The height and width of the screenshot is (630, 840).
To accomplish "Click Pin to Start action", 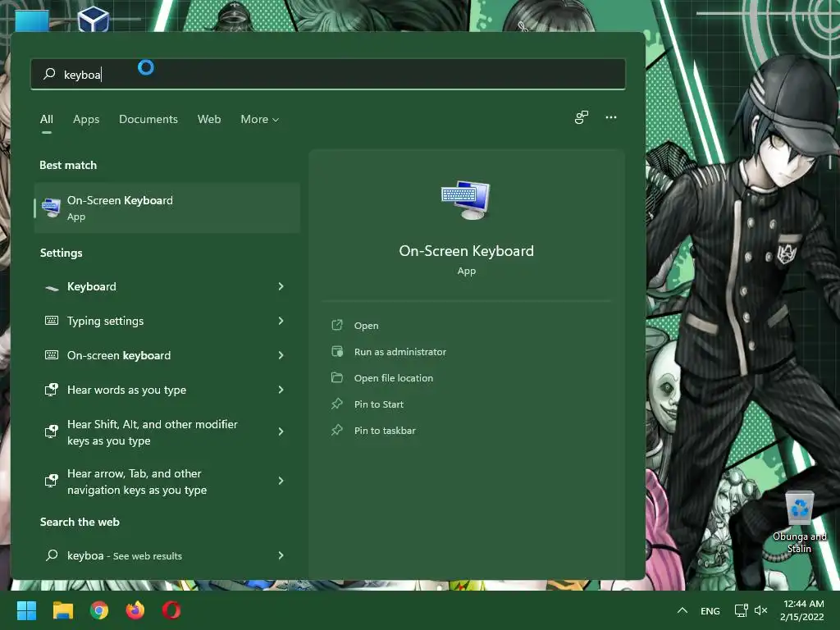I will tap(378, 404).
